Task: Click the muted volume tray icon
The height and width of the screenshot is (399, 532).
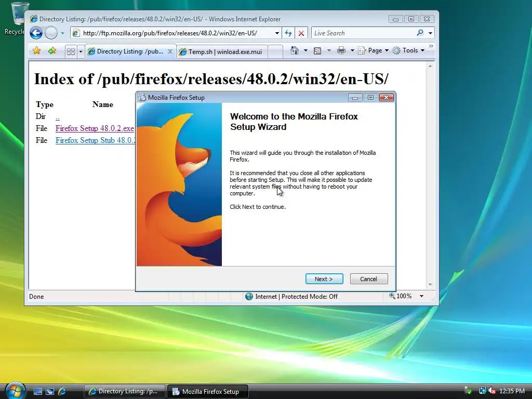Action: (492, 391)
